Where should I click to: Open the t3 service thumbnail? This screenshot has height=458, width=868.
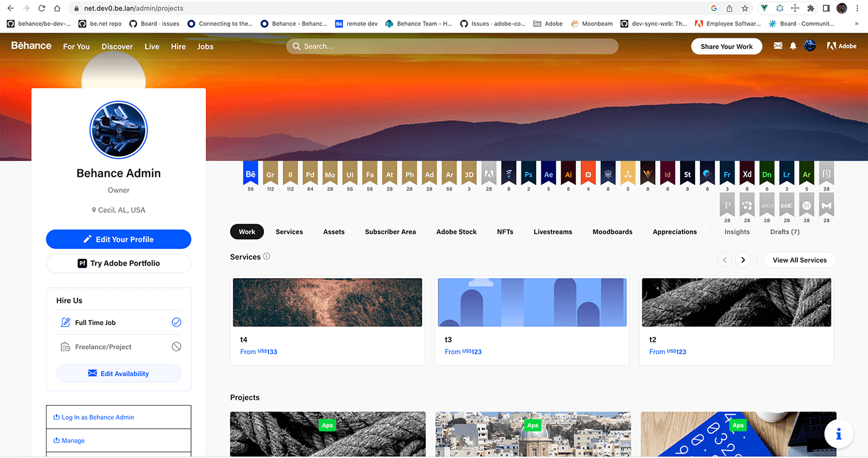[532, 302]
